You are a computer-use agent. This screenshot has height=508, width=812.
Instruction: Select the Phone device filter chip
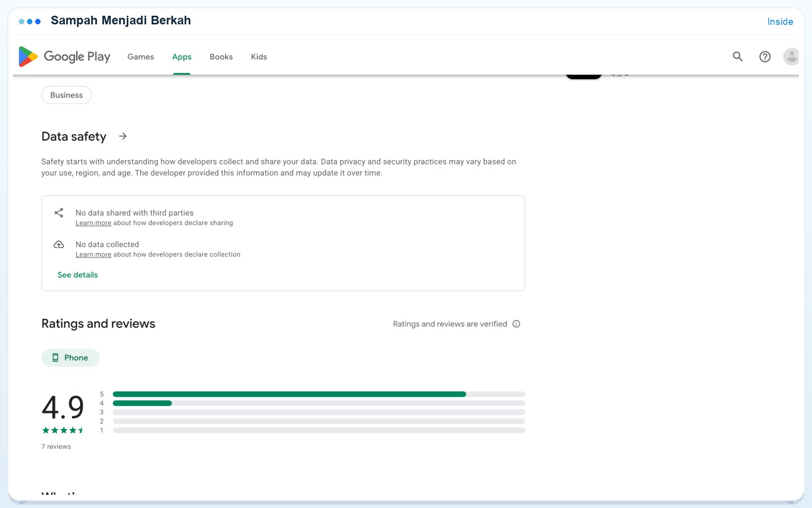pyautogui.click(x=71, y=358)
